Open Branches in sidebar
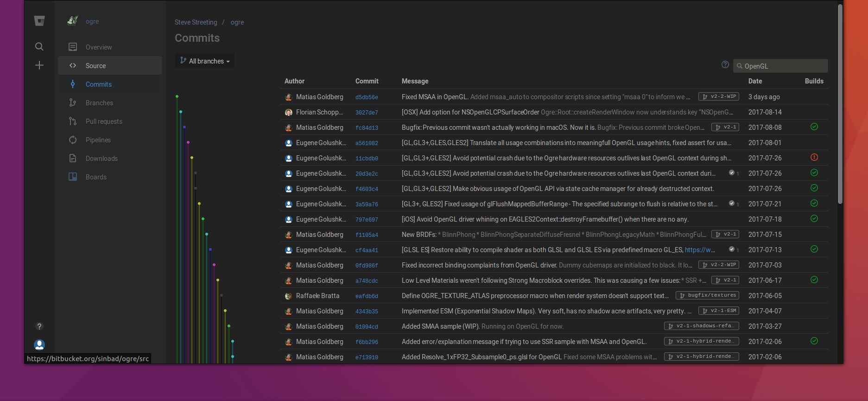The width and height of the screenshot is (868, 401). coord(110,102)
